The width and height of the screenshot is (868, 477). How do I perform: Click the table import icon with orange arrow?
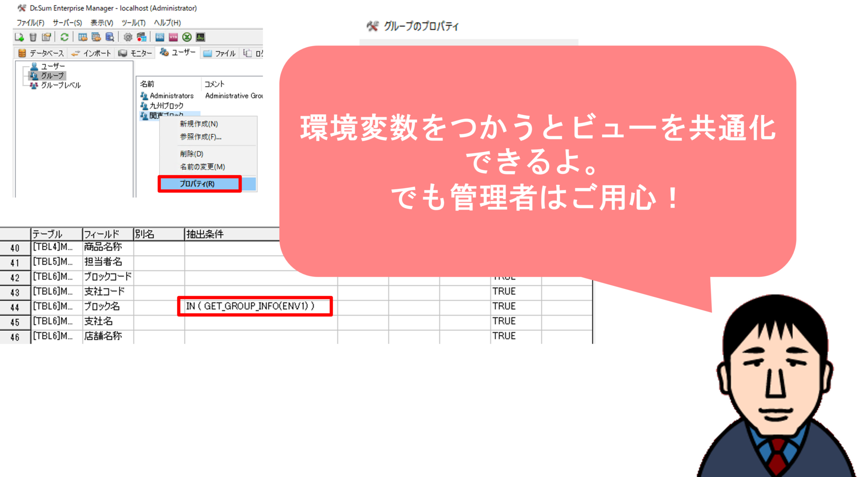83,37
